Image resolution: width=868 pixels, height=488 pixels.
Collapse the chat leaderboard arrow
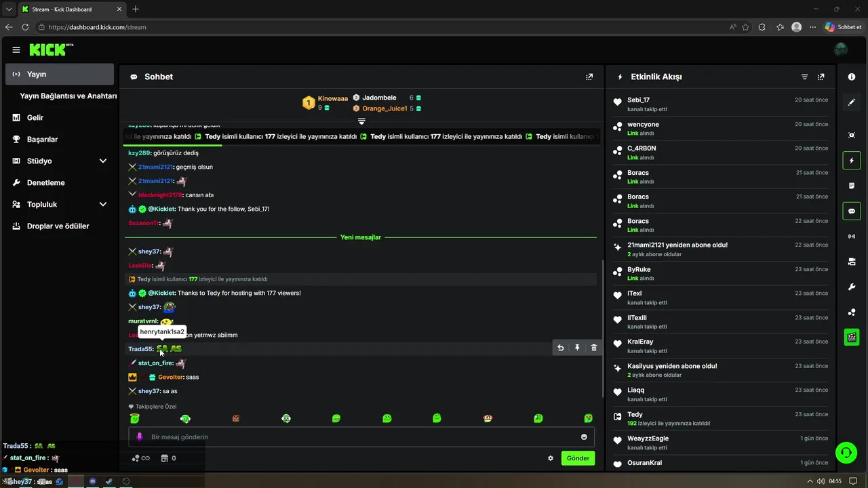[x=361, y=121]
